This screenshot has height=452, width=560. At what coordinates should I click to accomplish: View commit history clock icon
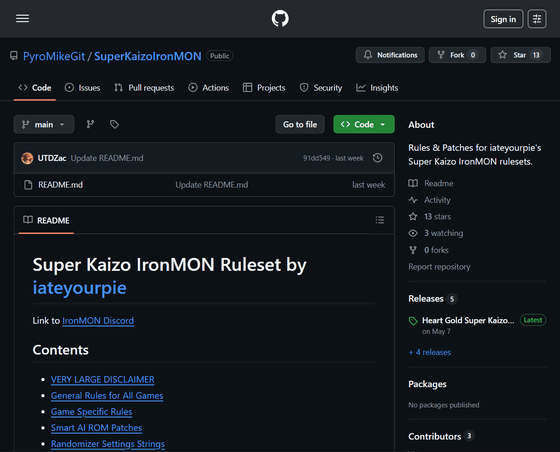378,158
